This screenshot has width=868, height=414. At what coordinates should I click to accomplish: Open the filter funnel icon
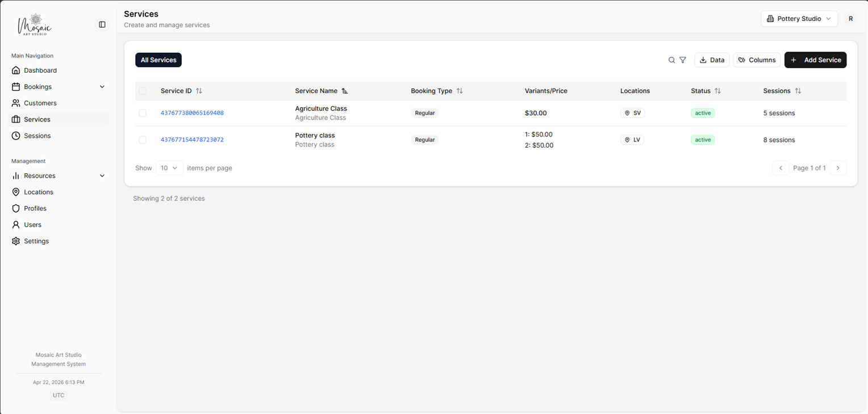(x=683, y=60)
